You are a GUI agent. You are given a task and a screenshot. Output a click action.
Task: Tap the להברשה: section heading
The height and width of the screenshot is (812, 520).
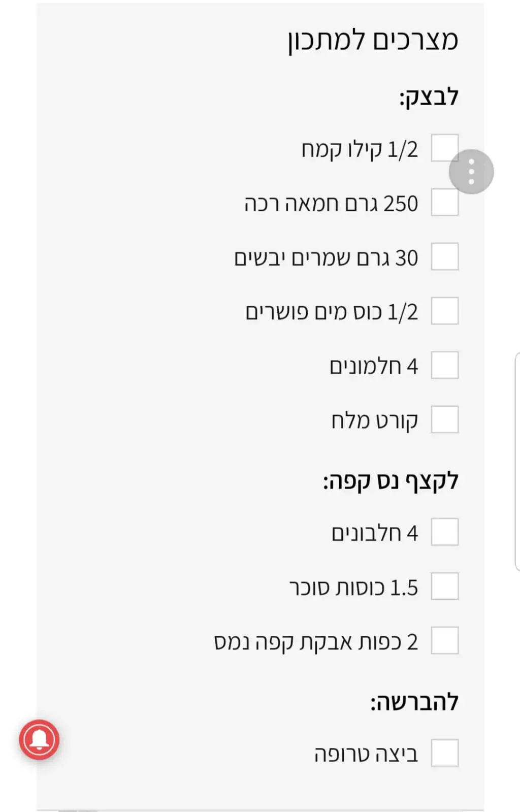[414, 702]
